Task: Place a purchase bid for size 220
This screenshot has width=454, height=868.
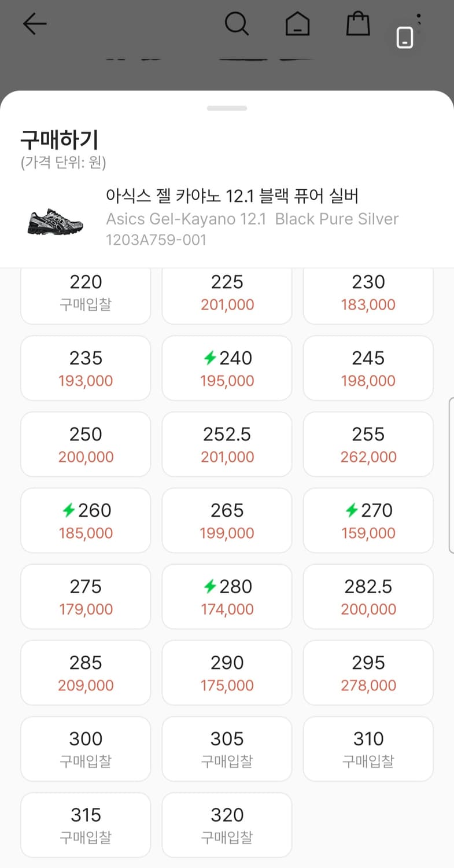Action: [x=86, y=293]
